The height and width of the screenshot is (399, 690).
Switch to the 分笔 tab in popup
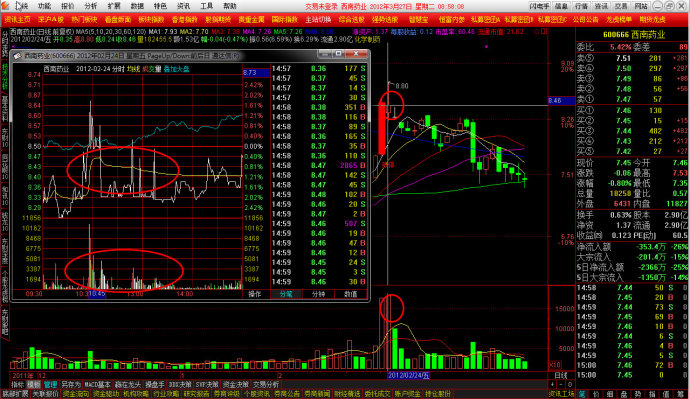click(286, 294)
